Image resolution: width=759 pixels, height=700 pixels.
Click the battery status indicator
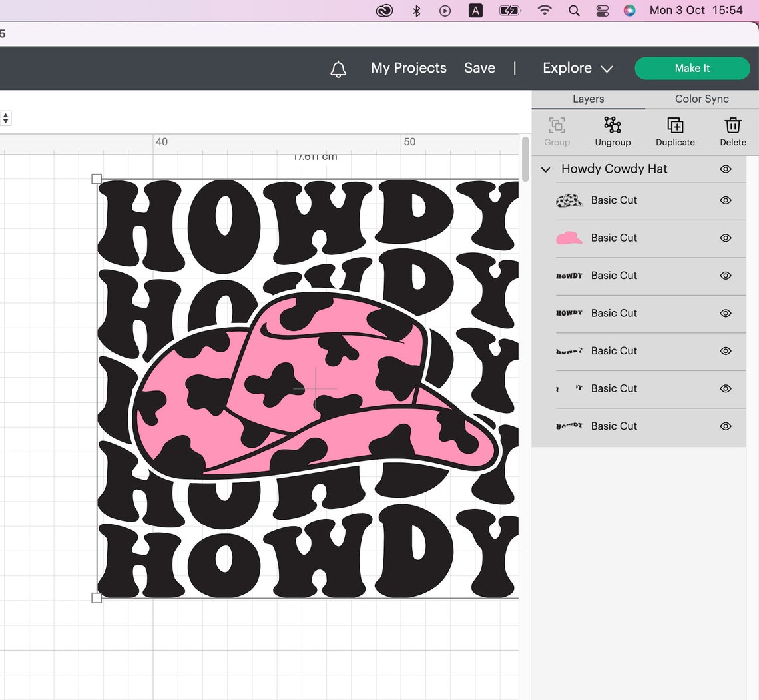[510, 10]
